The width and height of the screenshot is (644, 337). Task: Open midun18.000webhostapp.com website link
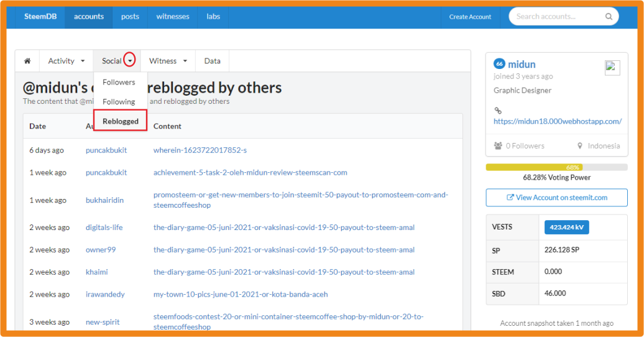click(x=558, y=121)
